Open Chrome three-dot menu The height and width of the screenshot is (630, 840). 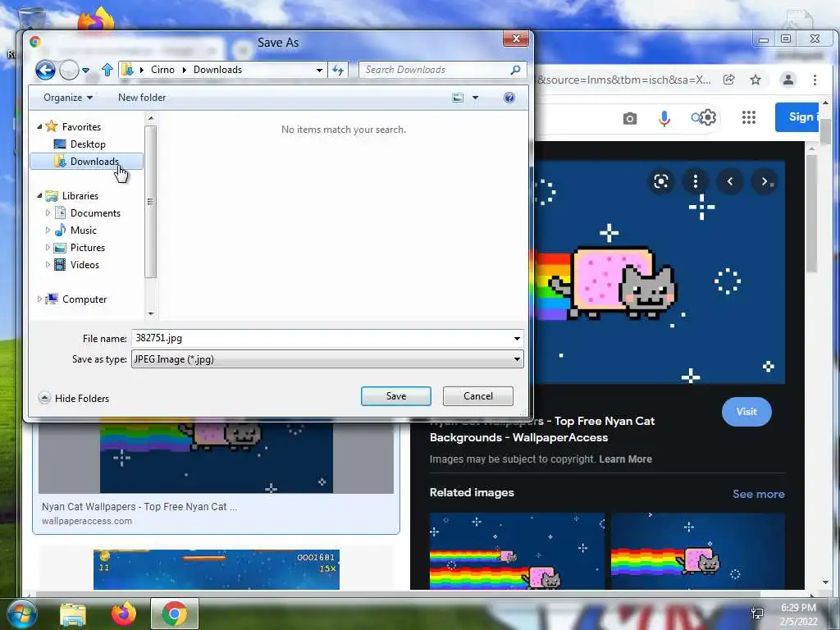(815, 80)
